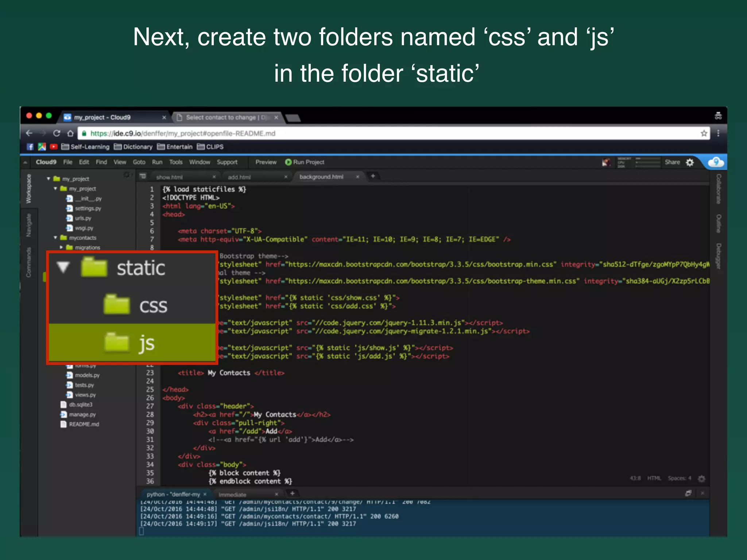Collapse the static folder triangle

(63, 268)
